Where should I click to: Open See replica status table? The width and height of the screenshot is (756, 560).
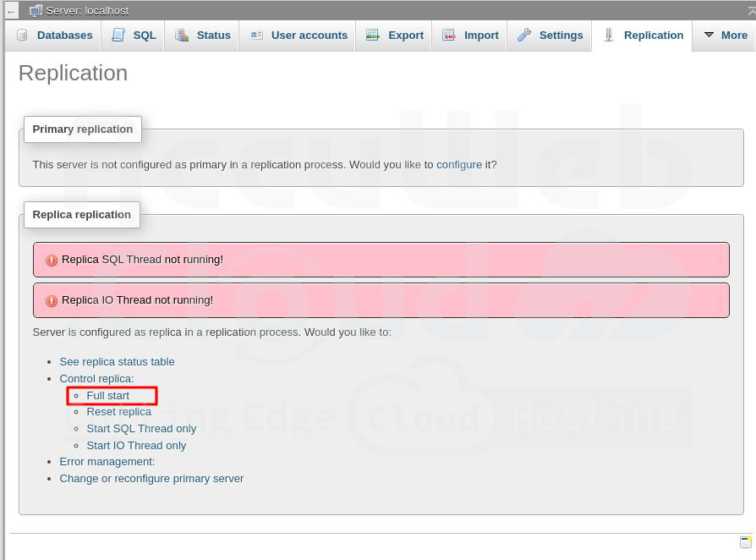click(117, 362)
